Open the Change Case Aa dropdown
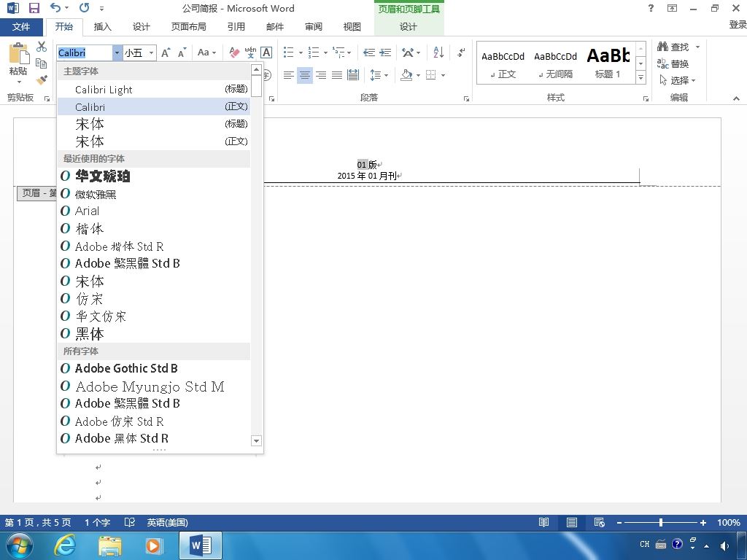 tap(206, 52)
